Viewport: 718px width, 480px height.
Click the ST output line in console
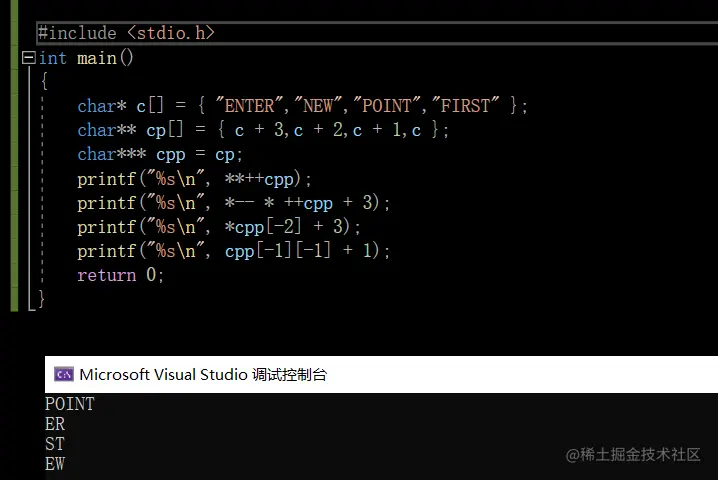point(55,444)
